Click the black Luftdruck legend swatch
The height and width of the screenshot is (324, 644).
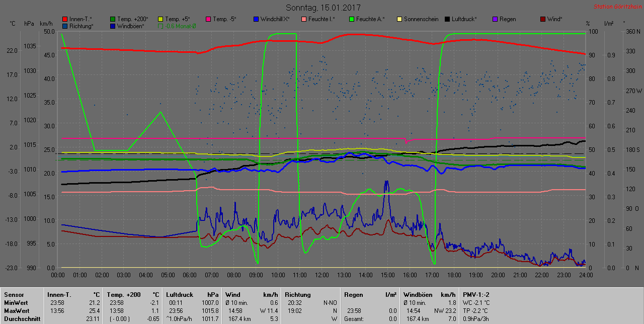pyautogui.click(x=447, y=19)
